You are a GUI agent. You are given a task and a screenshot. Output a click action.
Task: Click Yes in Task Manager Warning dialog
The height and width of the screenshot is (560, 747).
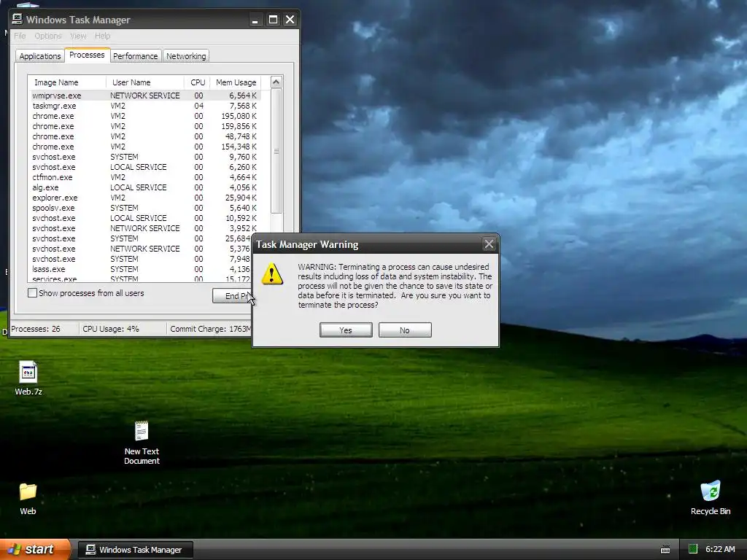coord(346,330)
